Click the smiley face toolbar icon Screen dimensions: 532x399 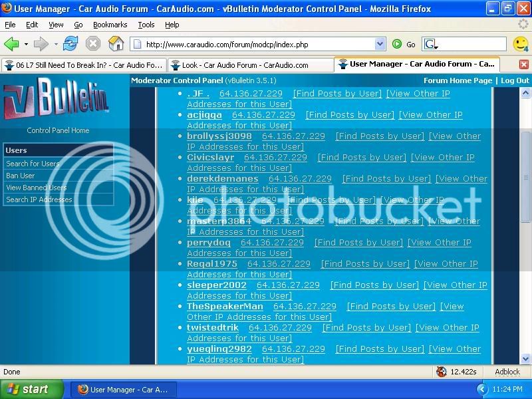(x=521, y=44)
